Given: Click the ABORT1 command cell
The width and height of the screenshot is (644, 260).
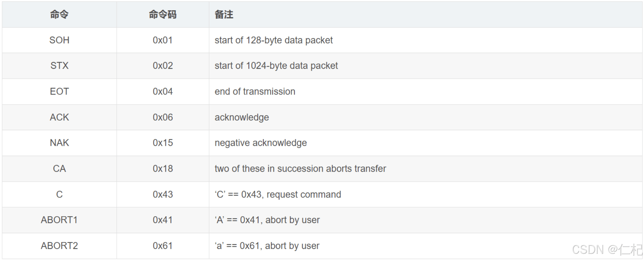Looking at the screenshot, I should [59, 220].
